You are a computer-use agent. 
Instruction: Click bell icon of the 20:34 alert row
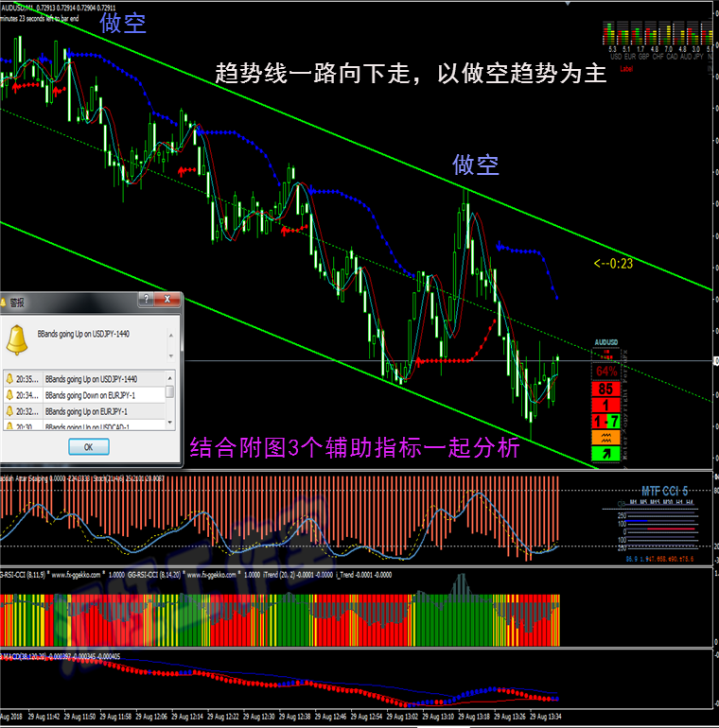click(x=9, y=395)
